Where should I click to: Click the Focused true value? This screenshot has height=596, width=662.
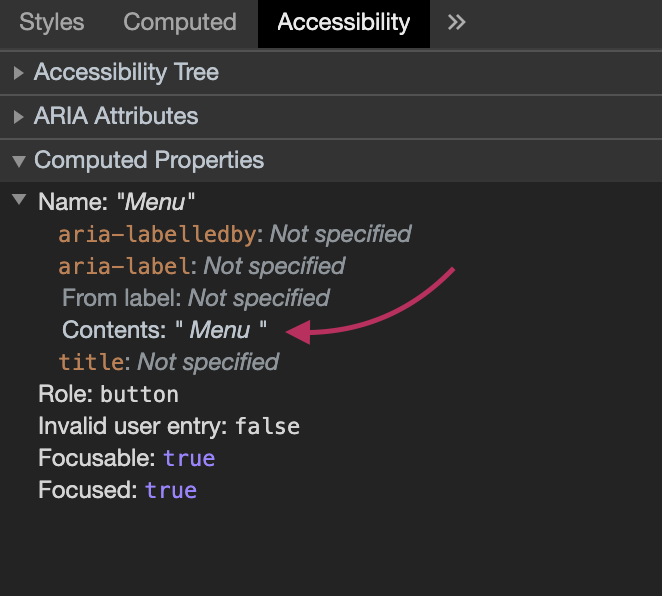(171, 490)
